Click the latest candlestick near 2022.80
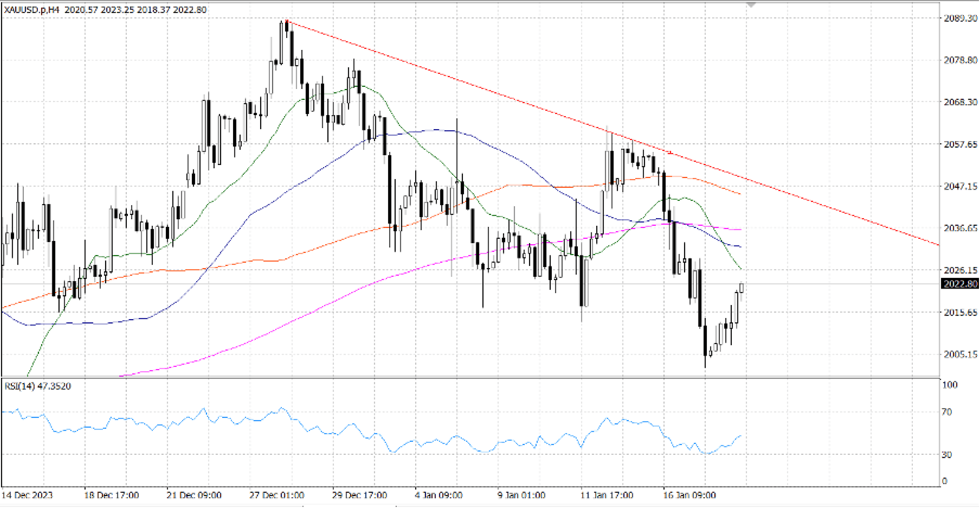 point(741,288)
